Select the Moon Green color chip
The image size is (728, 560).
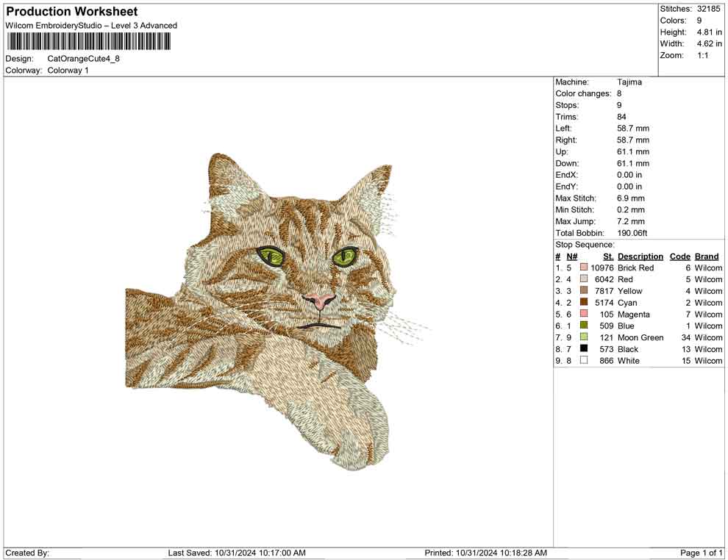(x=583, y=337)
